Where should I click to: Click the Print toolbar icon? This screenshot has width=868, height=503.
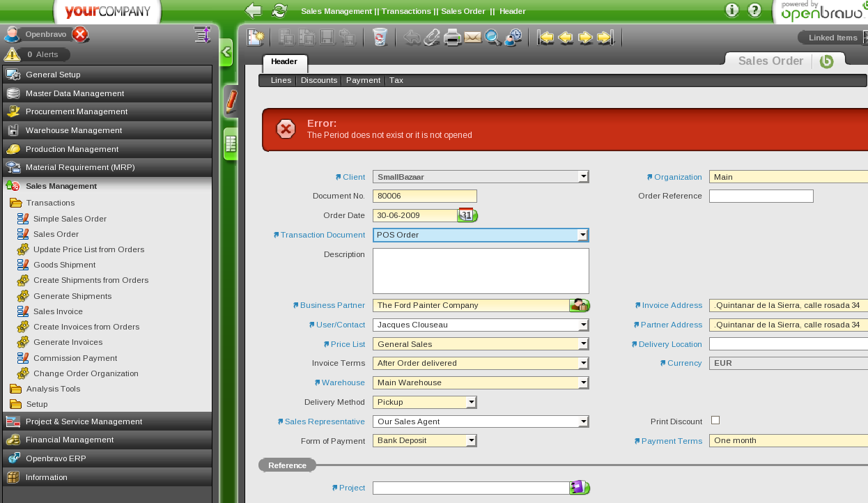pyautogui.click(x=453, y=38)
